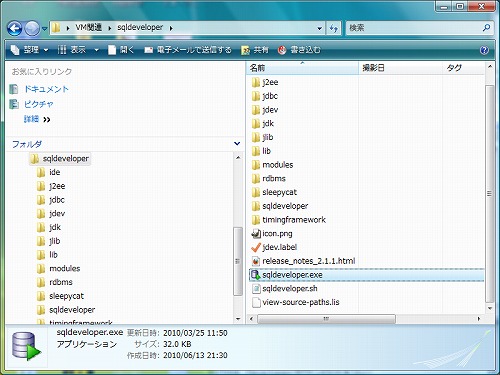This screenshot has height=375, width=500.
Task: Expand the arrow before VM関連 breadcrumb
Action: [x=68, y=28]
